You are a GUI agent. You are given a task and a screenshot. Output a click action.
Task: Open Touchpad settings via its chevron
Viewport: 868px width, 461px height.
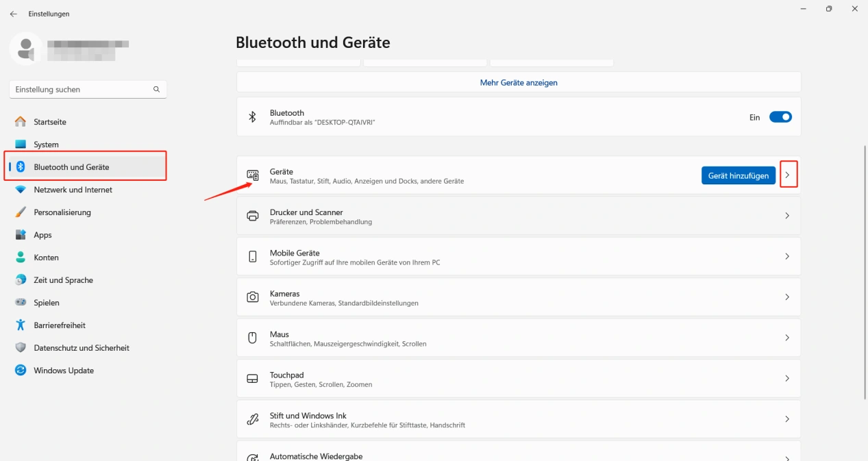click(787, 378)
